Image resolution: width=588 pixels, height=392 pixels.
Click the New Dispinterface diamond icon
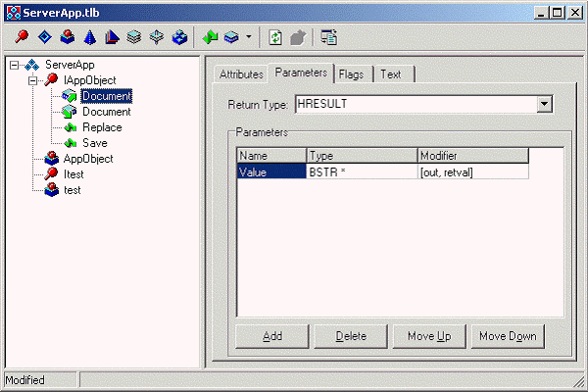click(44, 37)
